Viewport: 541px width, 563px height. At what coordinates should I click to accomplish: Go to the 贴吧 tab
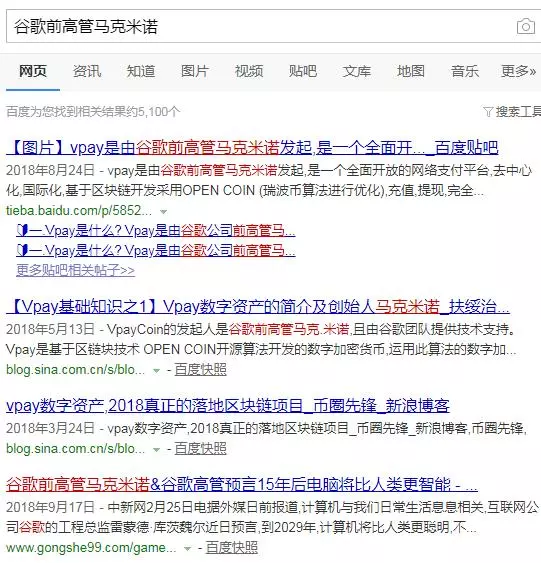point(303,71)
